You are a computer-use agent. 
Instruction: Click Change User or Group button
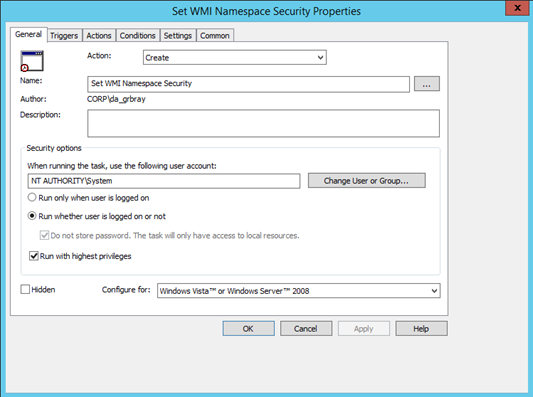pos(366,180)
